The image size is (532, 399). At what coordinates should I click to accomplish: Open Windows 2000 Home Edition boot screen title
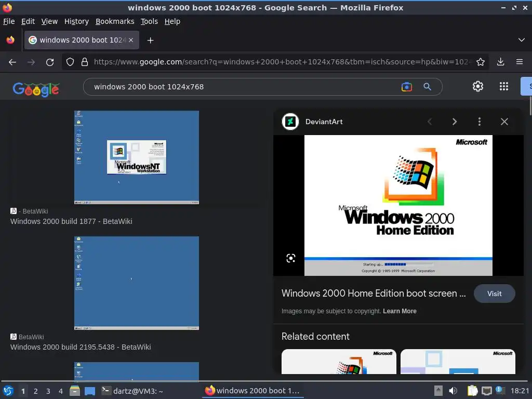click(373, 293)
